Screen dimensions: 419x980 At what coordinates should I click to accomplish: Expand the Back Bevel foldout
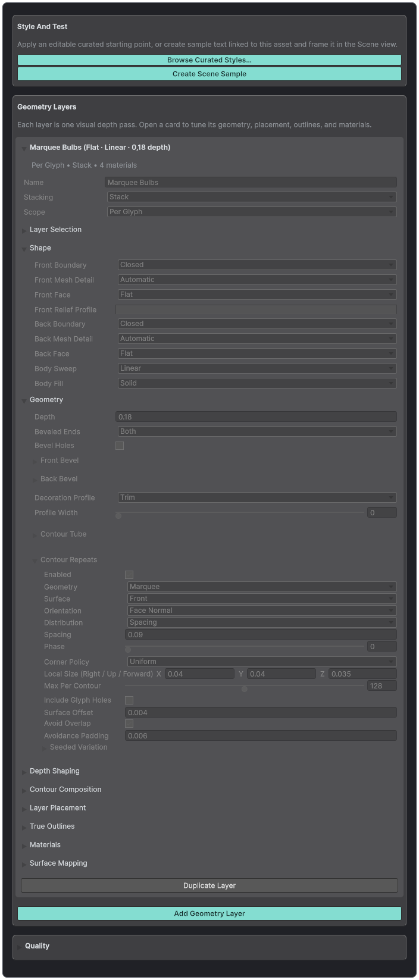pyautogui.click(x=35, y=480)
